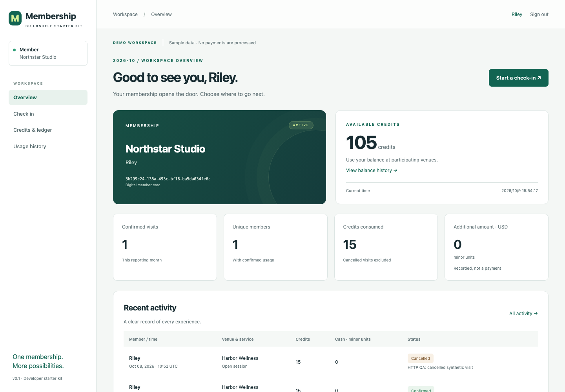Click Workspace breadcrumb
This screenshot has height=392, width=565.
[x=125, y=15]
